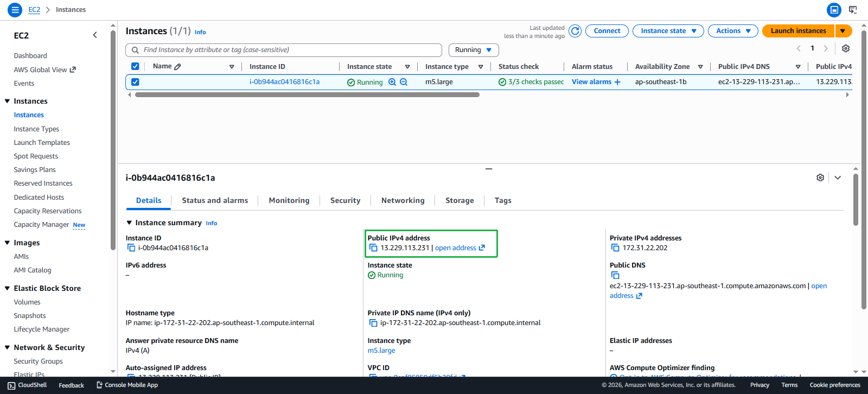The image size is (868, 394).
Task: Click the Feedback footer link
Action: coord(71,385)
